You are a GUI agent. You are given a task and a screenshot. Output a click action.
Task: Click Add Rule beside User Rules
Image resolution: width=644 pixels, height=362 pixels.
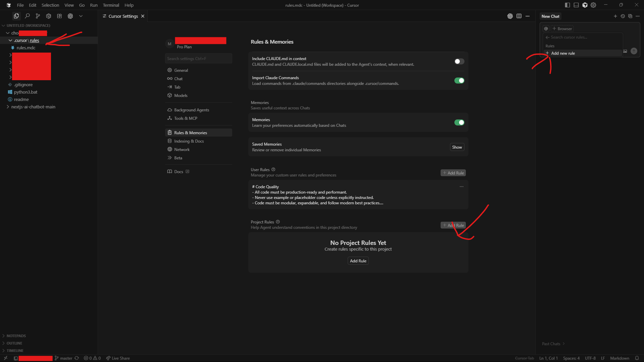tap(453, 173)
